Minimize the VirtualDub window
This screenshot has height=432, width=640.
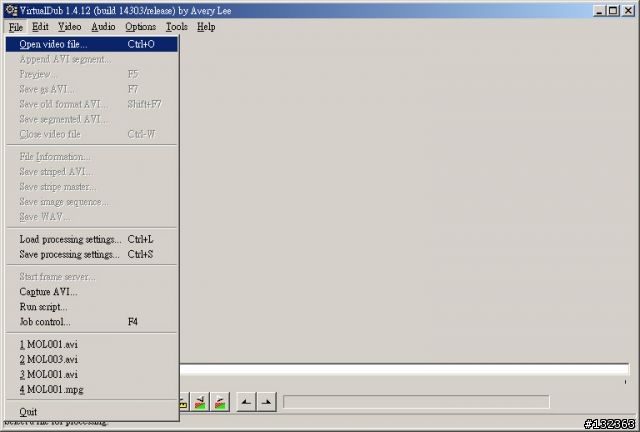[599, 11]
